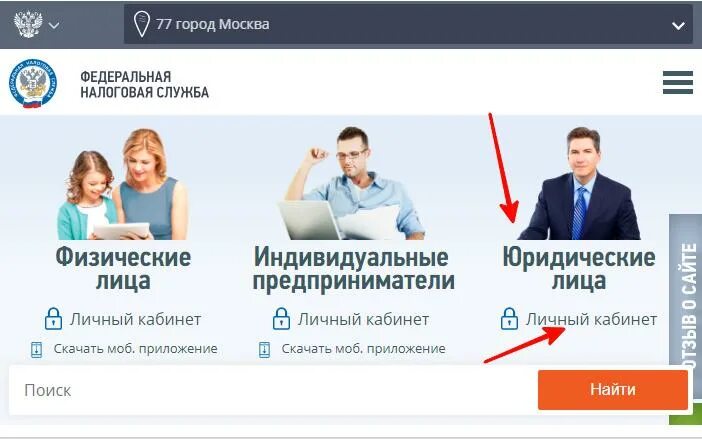Open the hamburger menu icon

coord(678,82)
